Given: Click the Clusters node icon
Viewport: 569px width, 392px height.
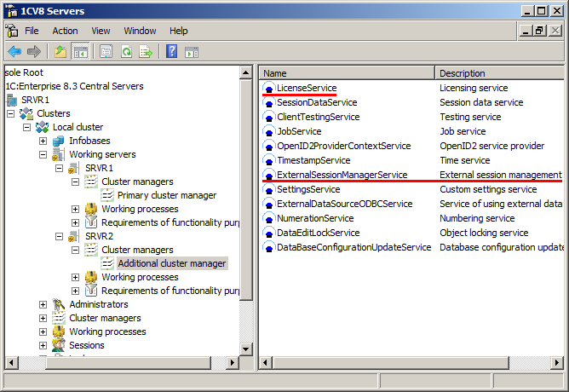Looking at the screenshot, I should [26, 113].
